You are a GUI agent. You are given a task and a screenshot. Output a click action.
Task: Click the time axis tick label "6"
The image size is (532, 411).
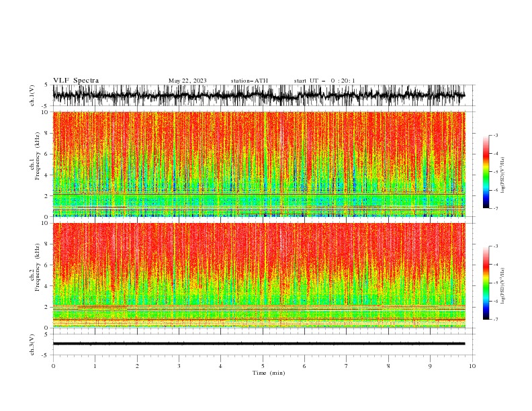tap(304, 366)
